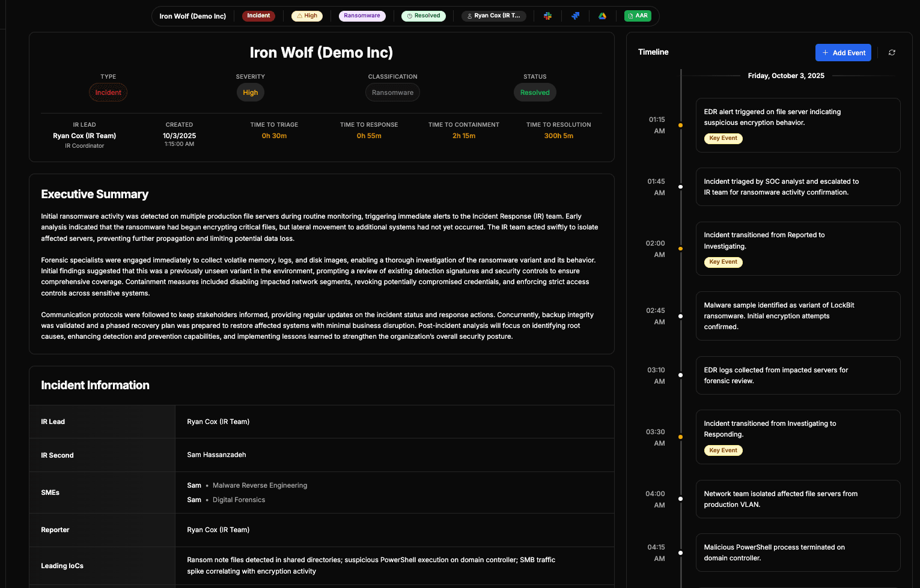Click the red Incident pill in top bar
This screenshot has height=588, width=920.
pos(258,16)
